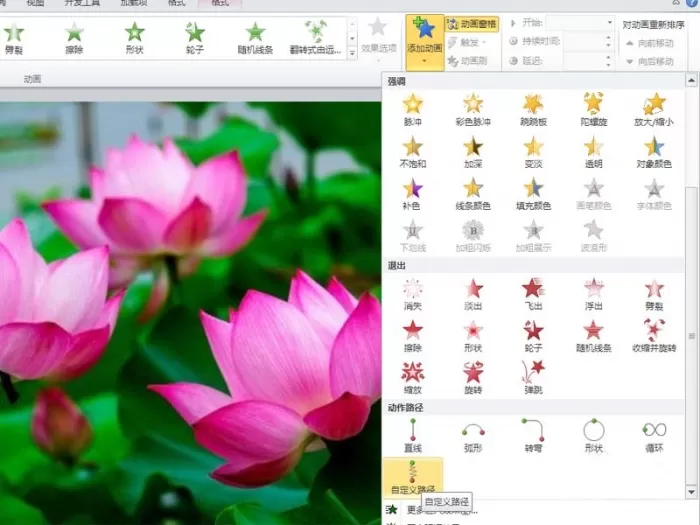This screenshot has height=525, width=700.
Task: Apply 擦除 exit effect in dropdown
Action: pos(412,336)
